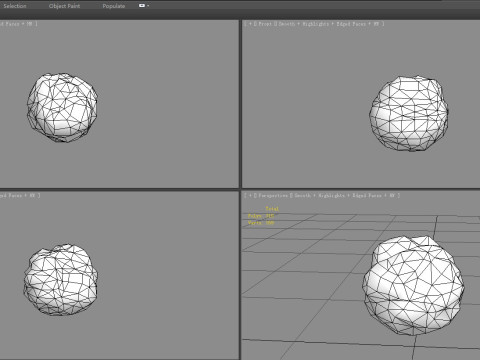Click the yellow Polys statistic text
This screenshot has width=480, height=360.
261,216
